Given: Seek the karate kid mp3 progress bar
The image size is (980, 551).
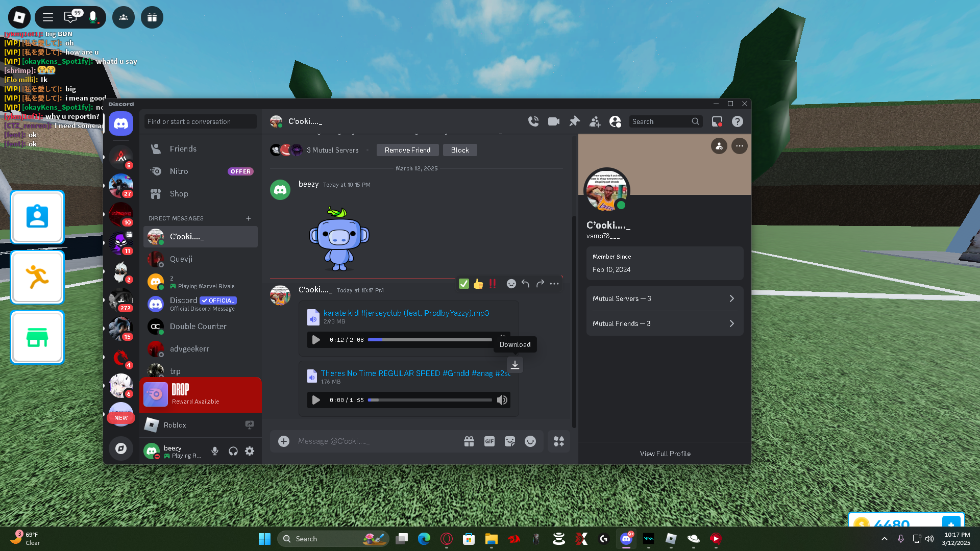Looking at the screenshot, I should click(430, 340).
